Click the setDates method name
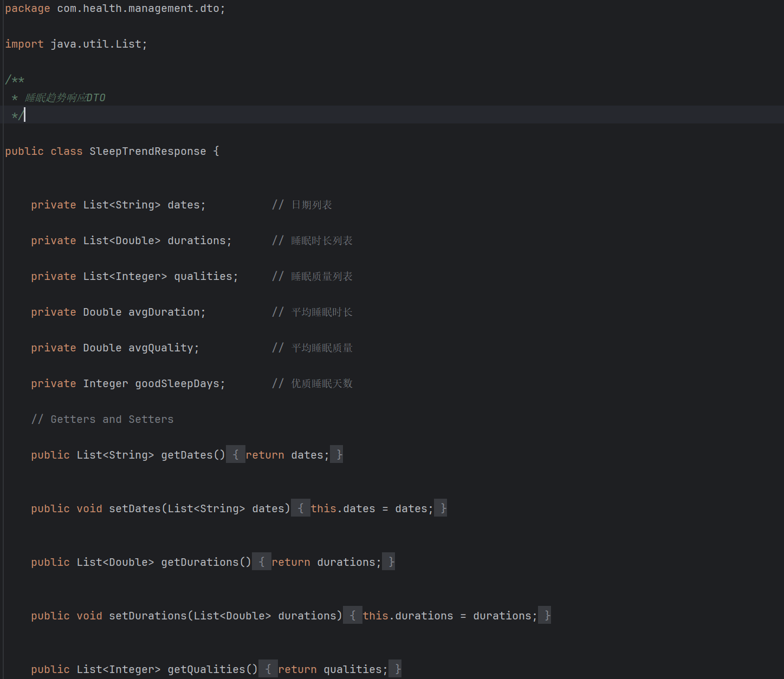The image size is (784, 679). click(135, 509)
